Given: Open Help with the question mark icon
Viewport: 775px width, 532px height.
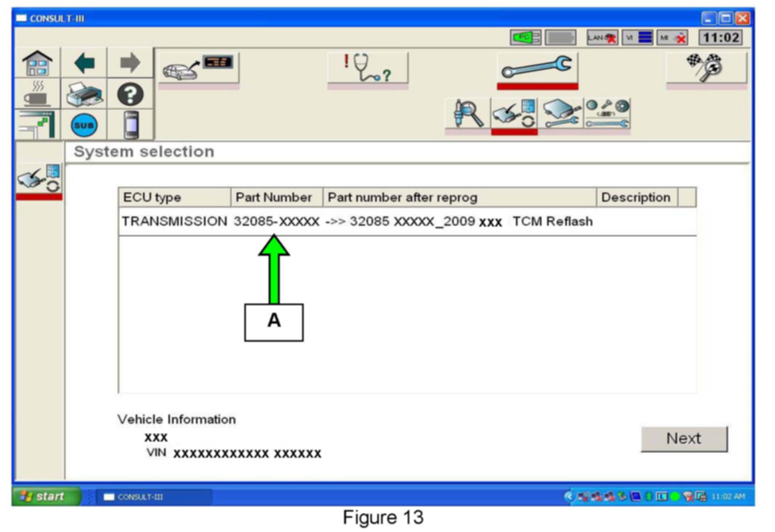Looking at the screenshot, I should (x=130, y=94).
